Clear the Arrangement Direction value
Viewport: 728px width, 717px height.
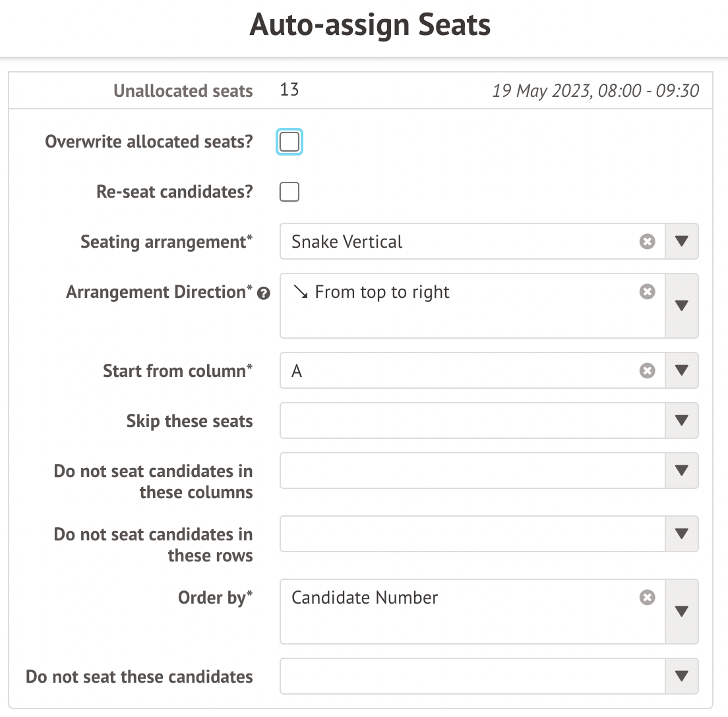click(648, 292)
